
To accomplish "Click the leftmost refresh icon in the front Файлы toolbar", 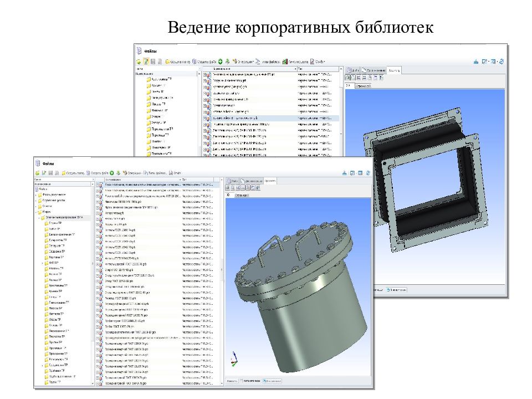I will [37, 173].
